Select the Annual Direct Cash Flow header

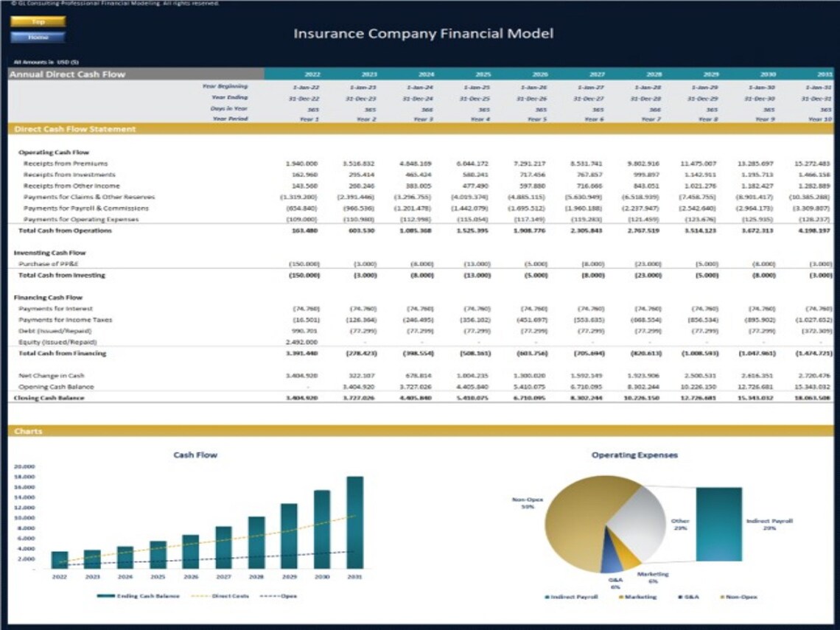[69, 74]
